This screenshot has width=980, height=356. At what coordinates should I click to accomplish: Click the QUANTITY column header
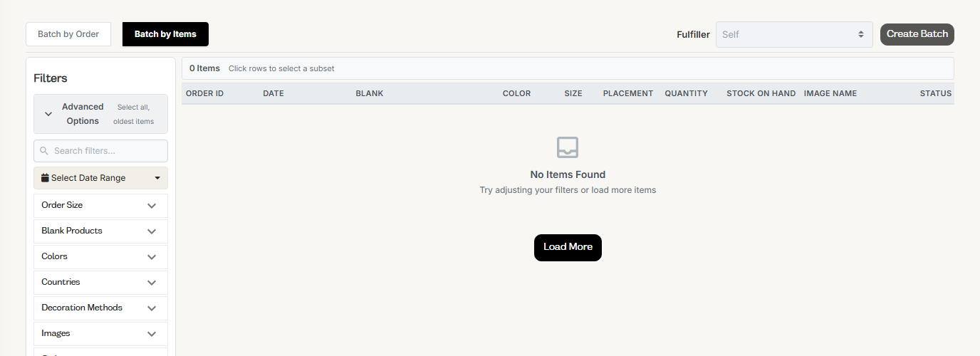tap(687, 93)
